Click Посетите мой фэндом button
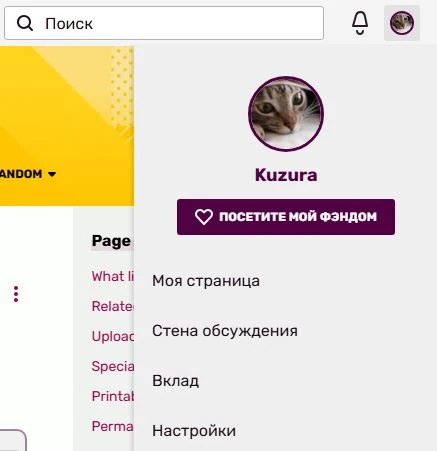Screen dimensions: 437x451 click(x=286, y=217)
